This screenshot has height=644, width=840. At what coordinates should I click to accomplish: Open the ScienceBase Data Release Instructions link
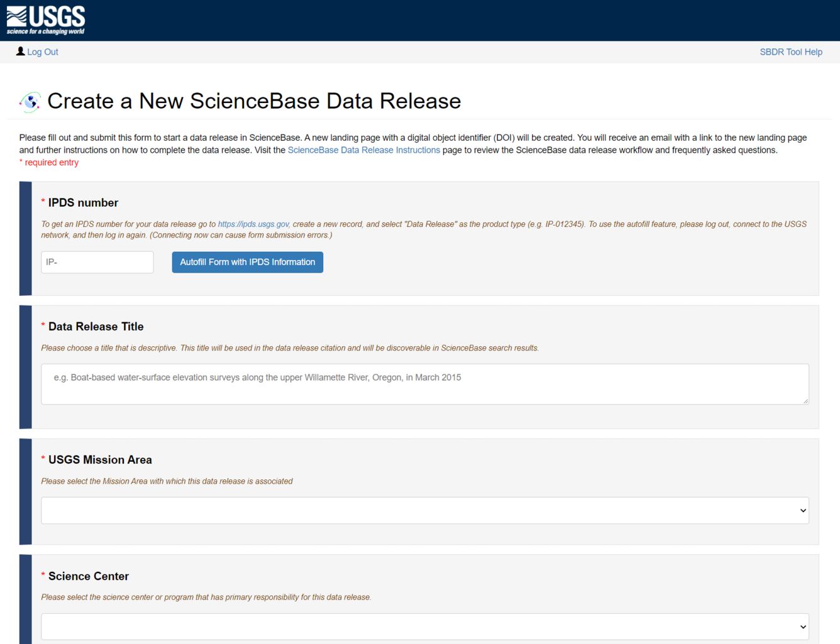(363, 150)
